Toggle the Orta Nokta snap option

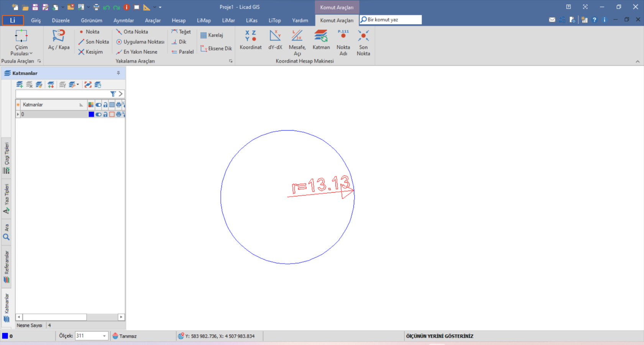click(132, 32)
